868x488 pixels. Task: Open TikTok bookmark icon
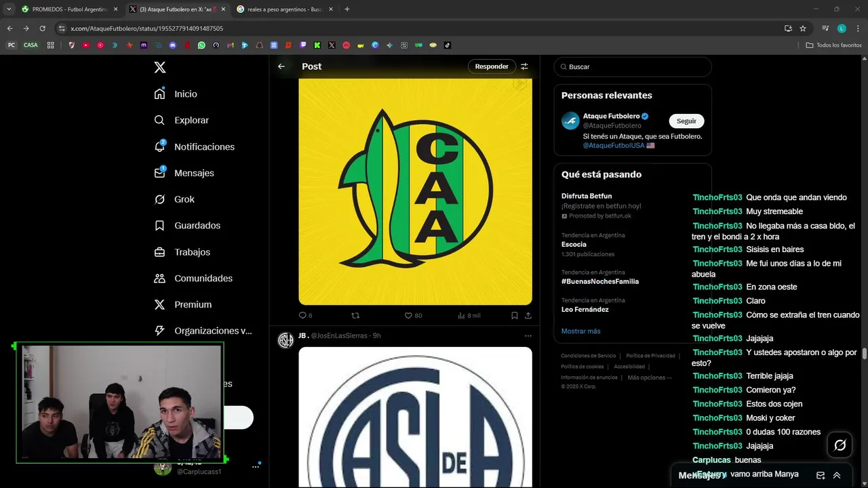coord(448,45)
